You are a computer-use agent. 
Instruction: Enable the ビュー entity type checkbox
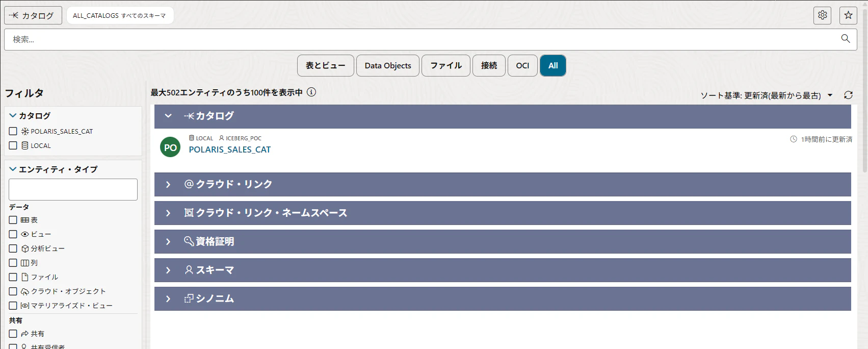click(13, 234)
